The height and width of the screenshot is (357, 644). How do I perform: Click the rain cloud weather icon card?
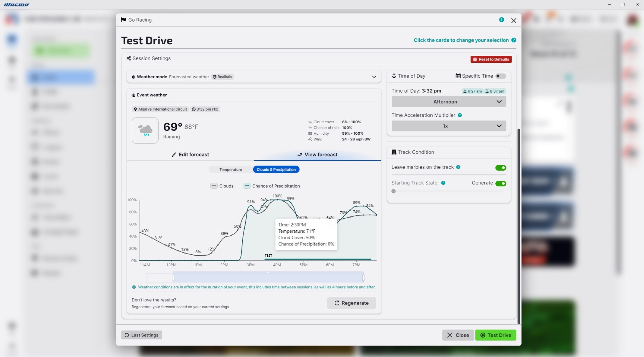click(x=145, y=130)
